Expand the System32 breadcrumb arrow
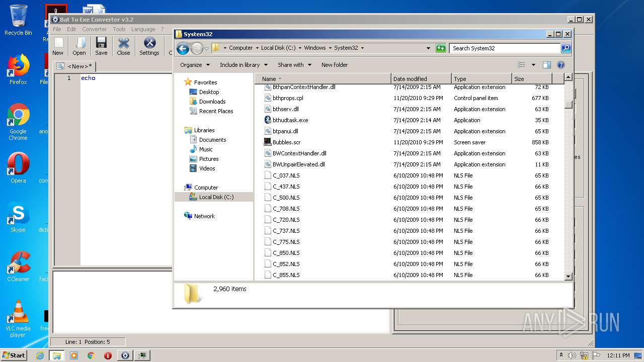 (362, 48)
